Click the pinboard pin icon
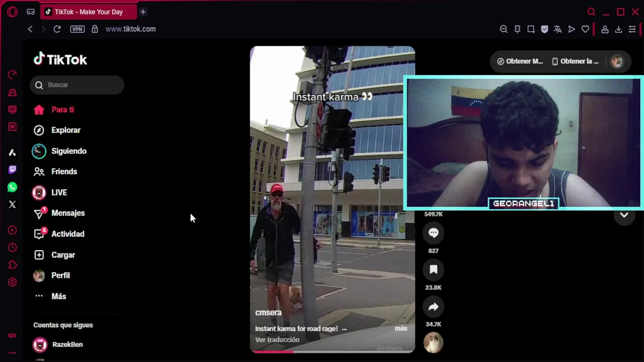The height and width of the screenshot is (362, 644). [517, 29]
